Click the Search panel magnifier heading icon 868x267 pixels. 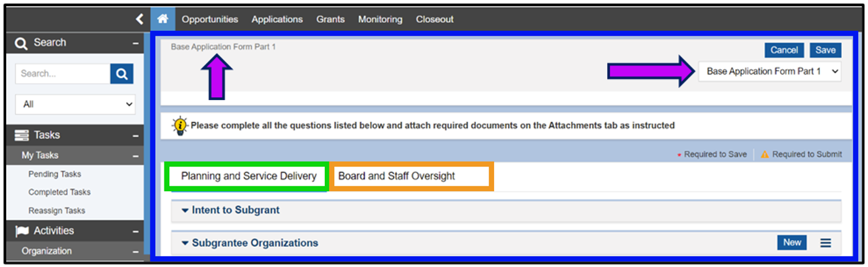click(x=21, y=43)
